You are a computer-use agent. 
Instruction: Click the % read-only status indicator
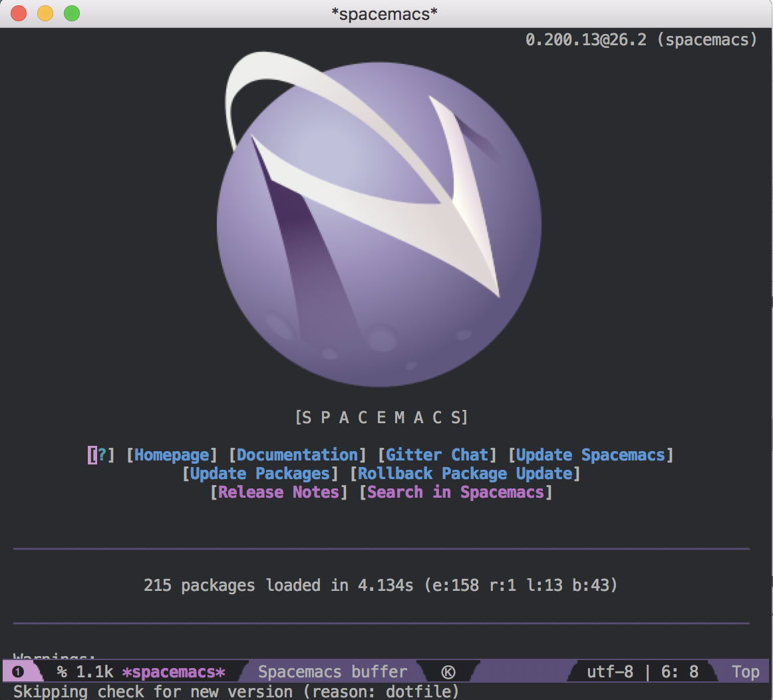click(62, 672)
